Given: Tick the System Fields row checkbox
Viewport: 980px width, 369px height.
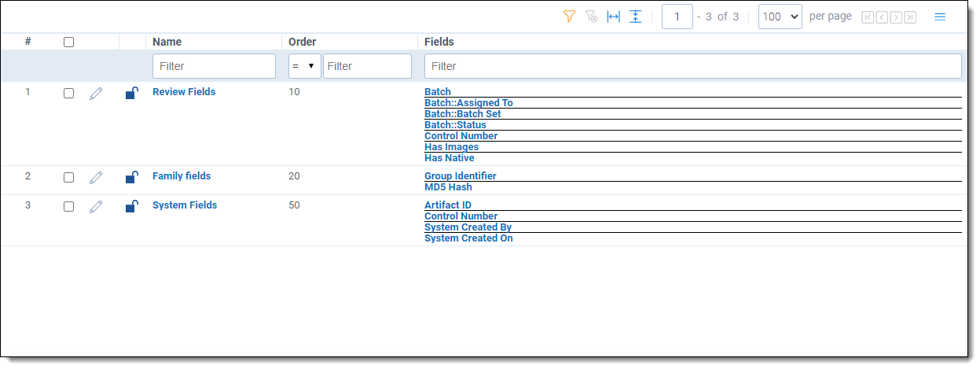Looking at the screenshot, I should coord(68,207).
